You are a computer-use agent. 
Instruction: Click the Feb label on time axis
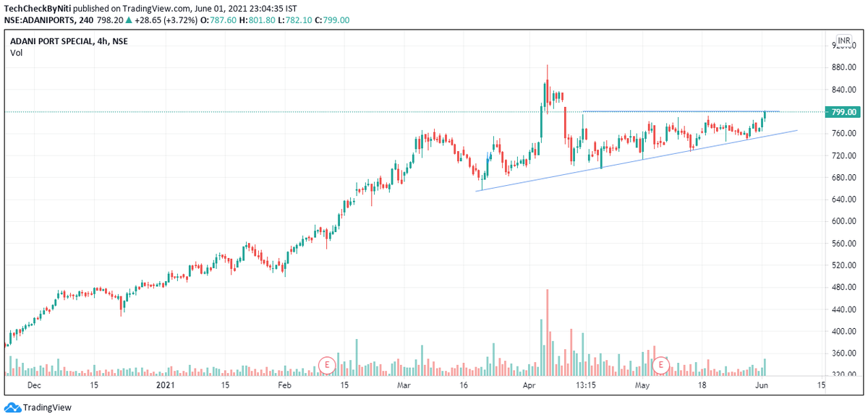click(x=284, y=385)
